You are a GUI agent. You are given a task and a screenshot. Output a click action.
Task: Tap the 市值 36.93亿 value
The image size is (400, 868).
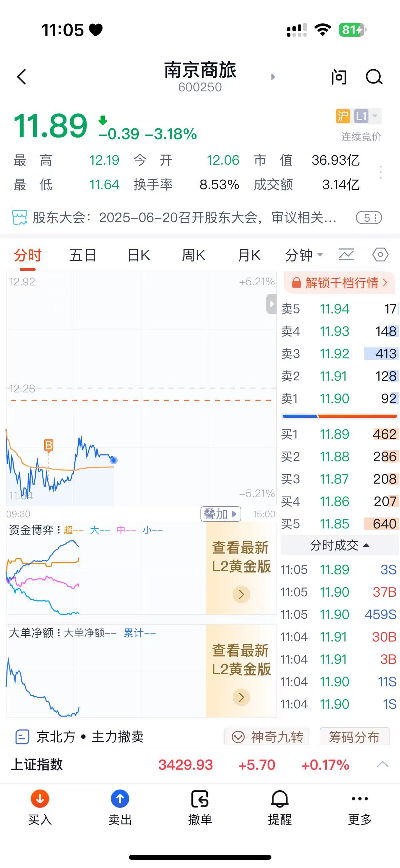[x=336, y=160]
